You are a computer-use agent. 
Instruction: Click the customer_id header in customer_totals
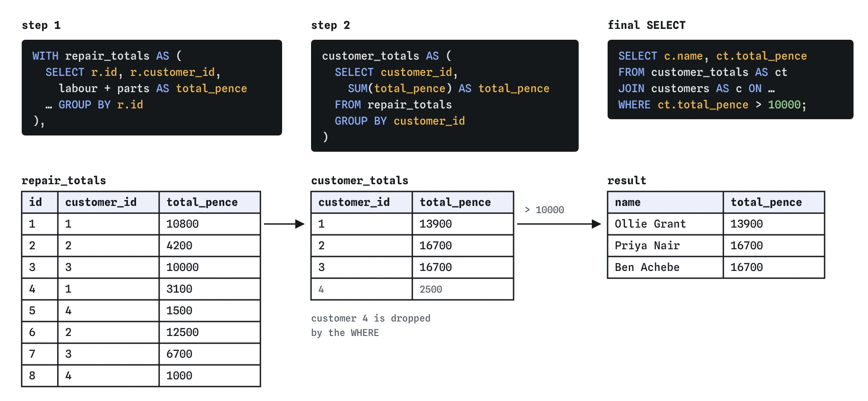point(362,202)
